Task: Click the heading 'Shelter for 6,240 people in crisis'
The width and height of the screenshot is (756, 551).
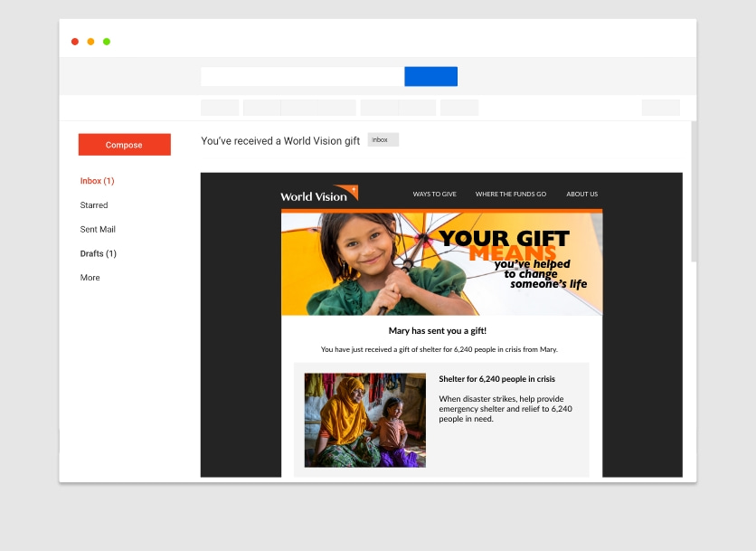Action: click(496, 379)
